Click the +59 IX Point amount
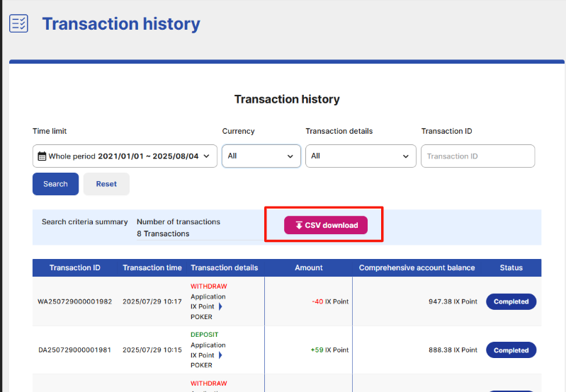566x392 pixels. point(329,350)
